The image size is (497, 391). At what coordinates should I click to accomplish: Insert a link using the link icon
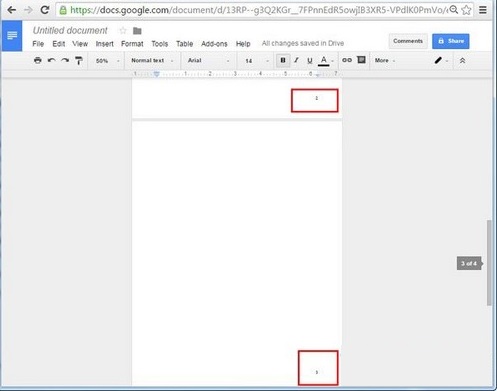pos(347,60)
